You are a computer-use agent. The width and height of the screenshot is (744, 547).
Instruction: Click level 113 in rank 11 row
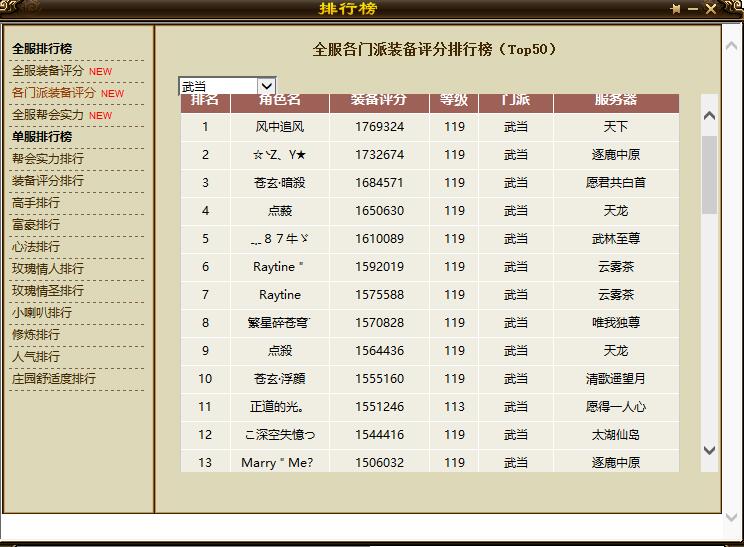(x=455, y=407)
